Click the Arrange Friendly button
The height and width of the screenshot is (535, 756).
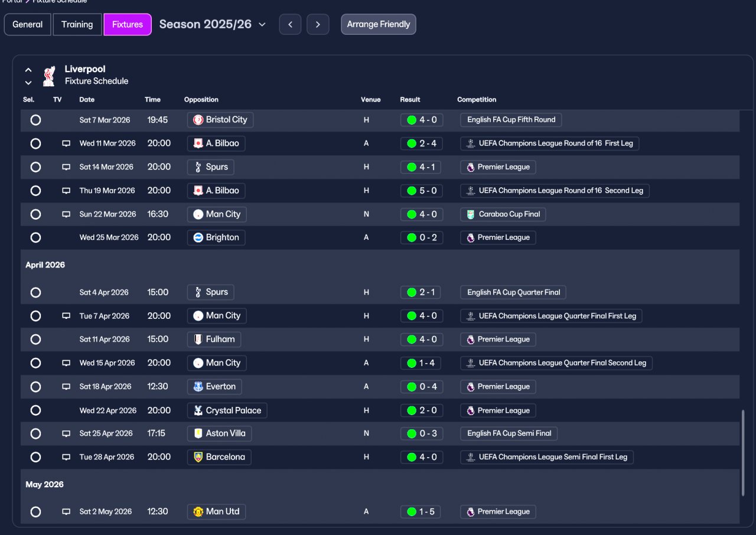(379, 24)
